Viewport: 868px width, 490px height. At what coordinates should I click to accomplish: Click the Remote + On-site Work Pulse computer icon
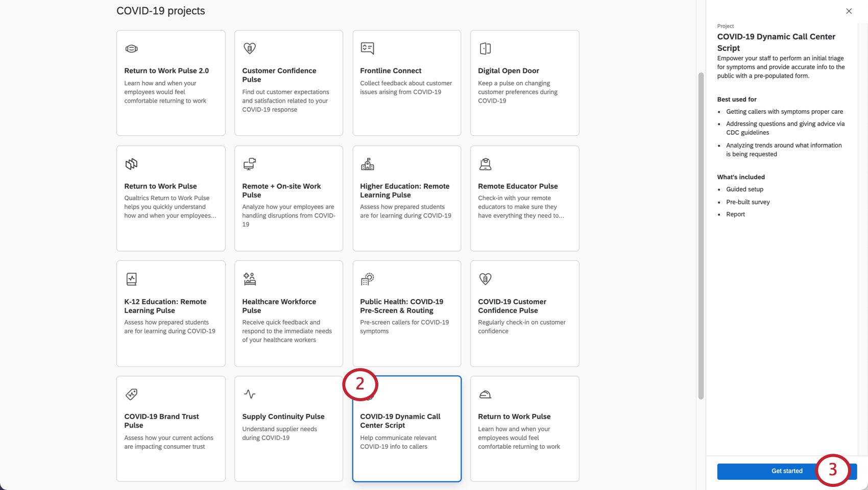pos(249,164)
